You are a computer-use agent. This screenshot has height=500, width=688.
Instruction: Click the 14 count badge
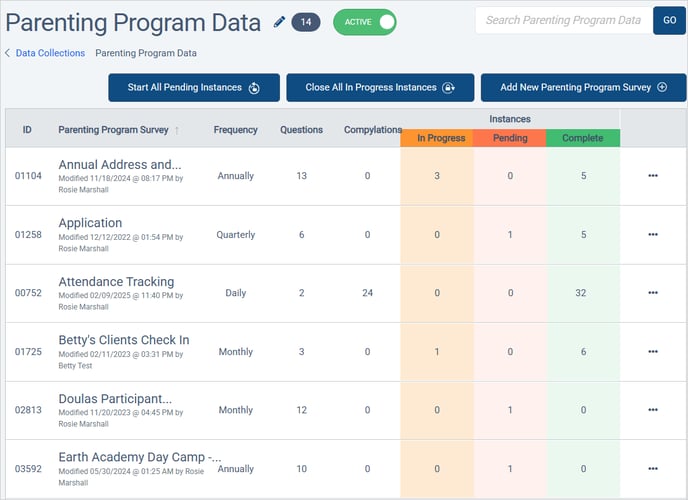coord(306,22)
